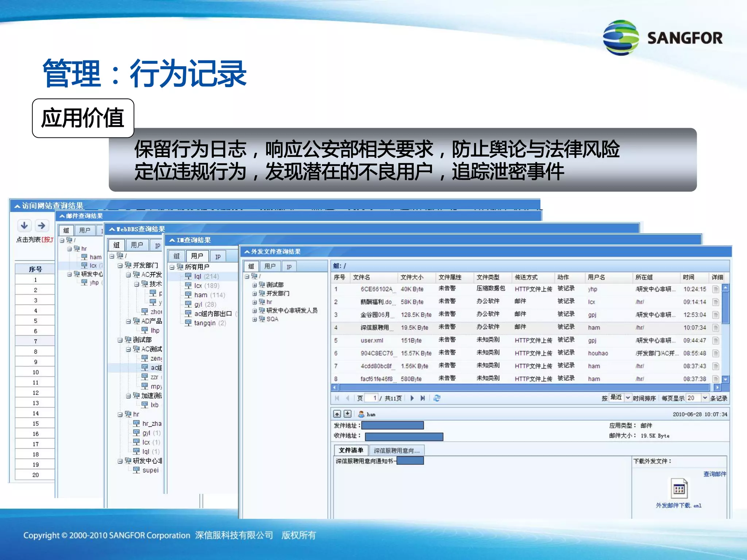Screen dimensions: 747x560
Task: Switch to 文件清单 tab
Action: coord(351,450)
